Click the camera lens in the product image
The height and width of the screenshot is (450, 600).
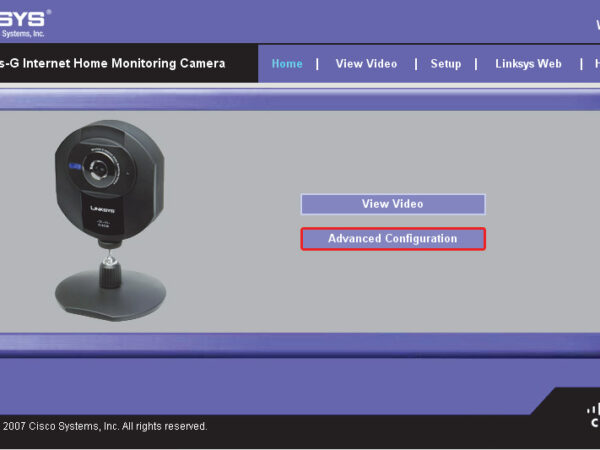[x=98, y=169]
